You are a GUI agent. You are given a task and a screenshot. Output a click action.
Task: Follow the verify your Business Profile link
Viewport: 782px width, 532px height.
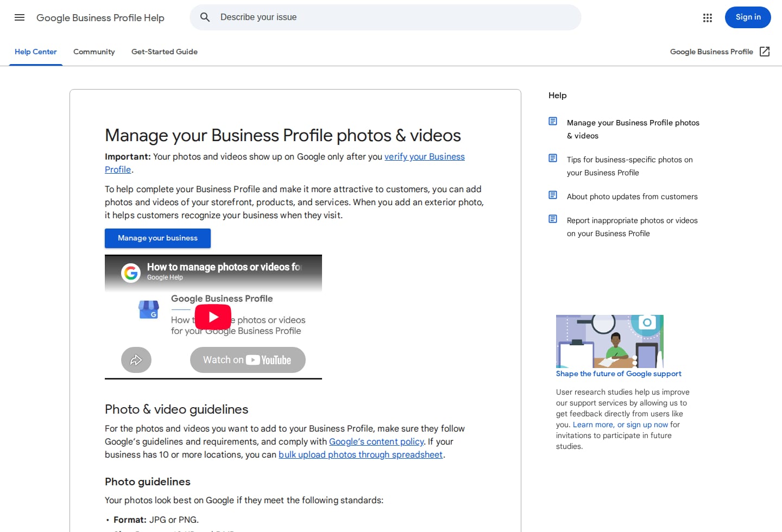[x=425, y=157]
